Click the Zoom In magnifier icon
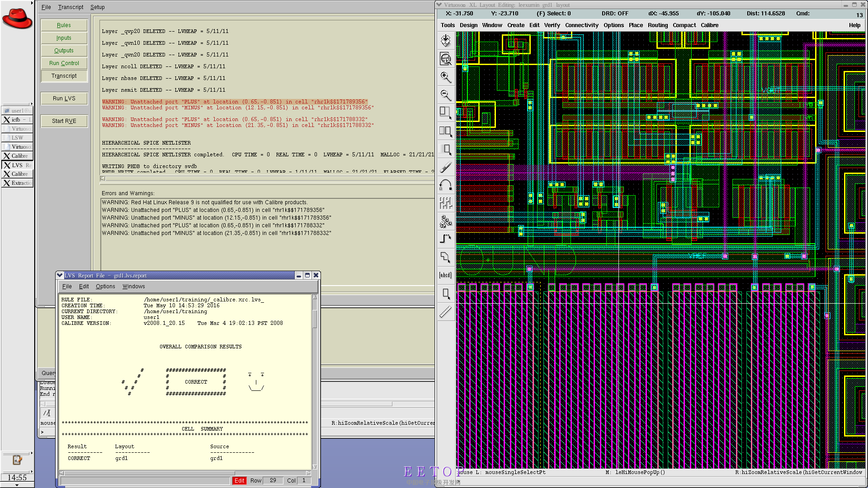868x488 pixels. [x=446, y=77]
